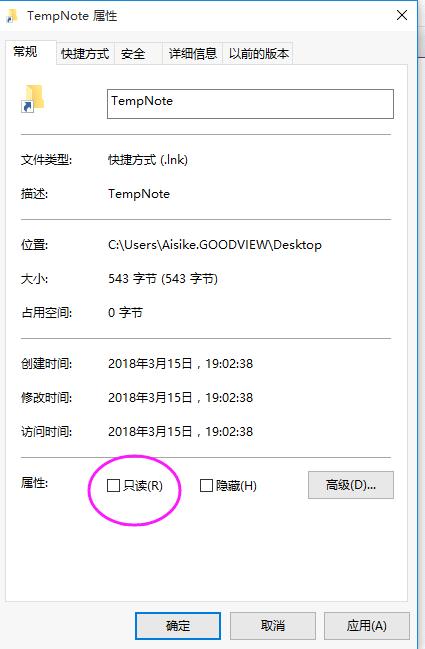The width and height of the screenshot is (425, 649).
Task: Open 高级(D)... attribute settings
Action: [x=351, y=485]
